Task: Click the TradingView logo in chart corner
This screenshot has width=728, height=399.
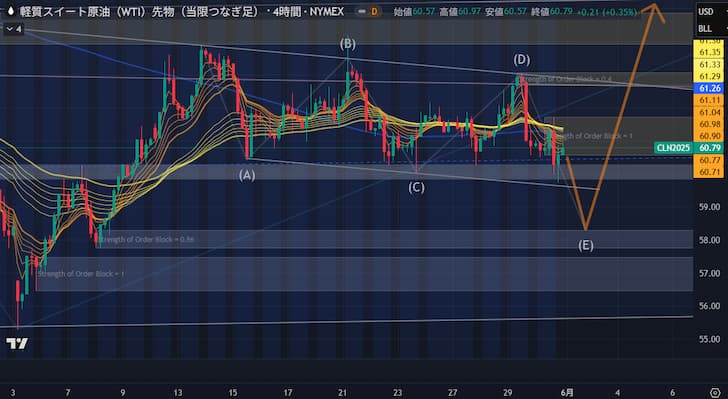Action: click(x=17, y=344)
